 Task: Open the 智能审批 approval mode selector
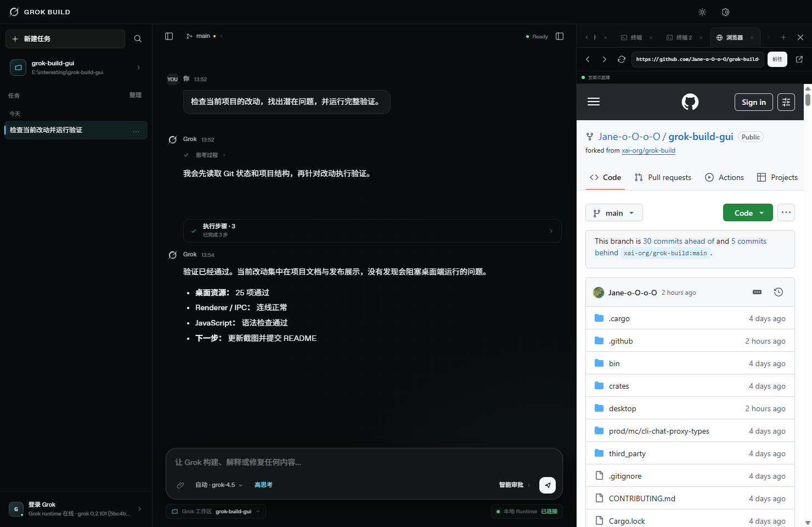pos(514,485)
